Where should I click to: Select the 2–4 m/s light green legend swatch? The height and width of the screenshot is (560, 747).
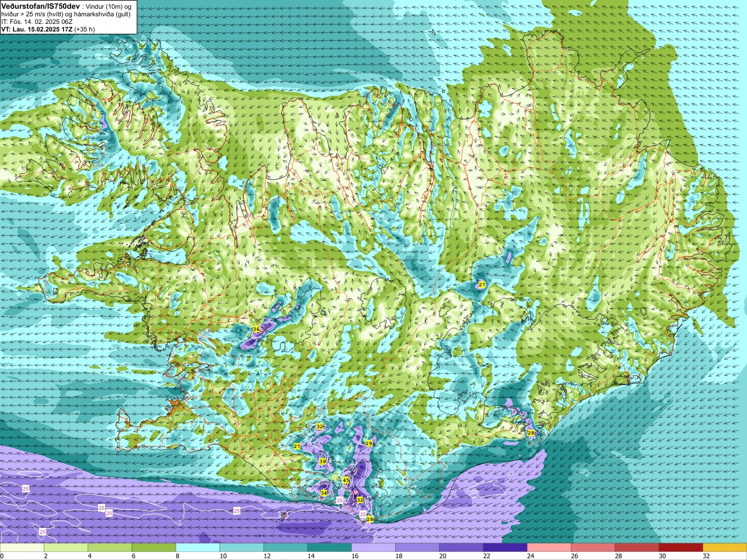pyautogui.click(x=66, y=548)
